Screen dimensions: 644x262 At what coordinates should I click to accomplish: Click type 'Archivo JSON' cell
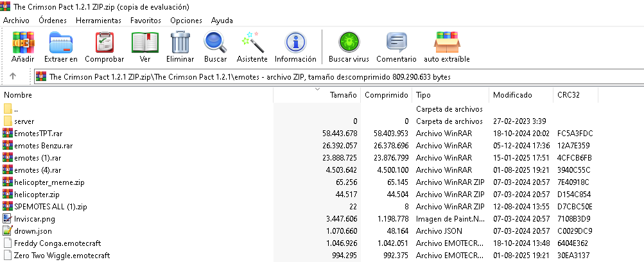(x=439, y=231)
